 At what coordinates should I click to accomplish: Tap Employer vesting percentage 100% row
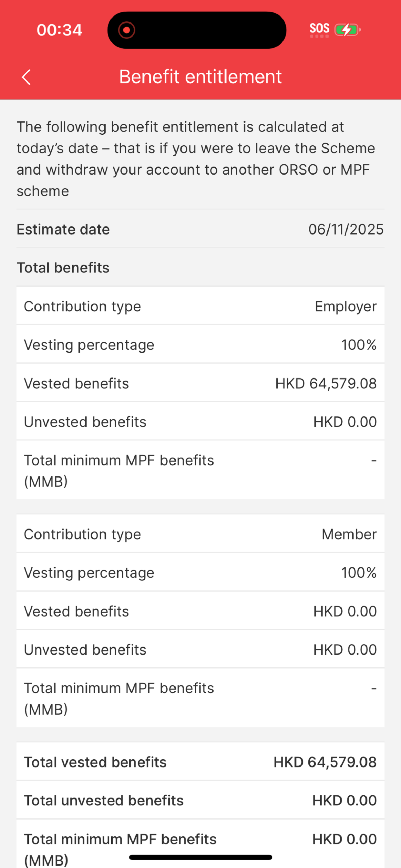(200, 344)
